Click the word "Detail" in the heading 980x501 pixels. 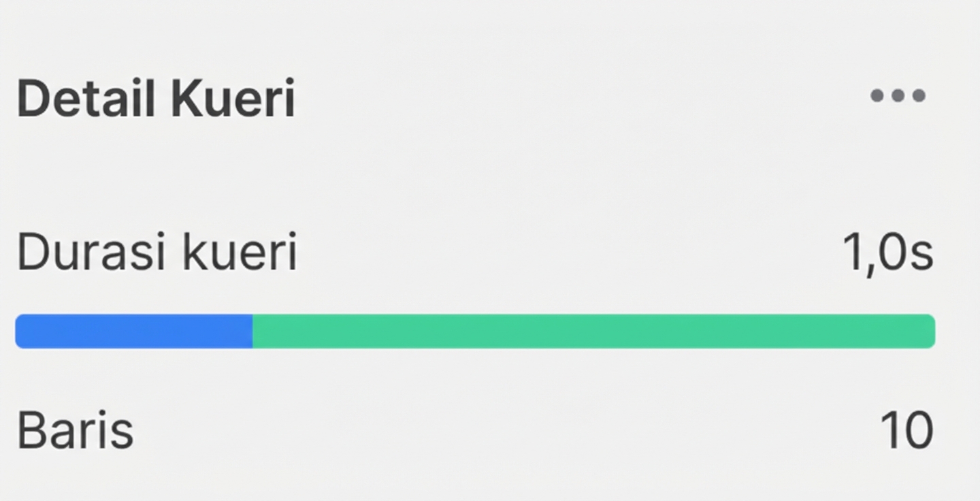[80, 99]
